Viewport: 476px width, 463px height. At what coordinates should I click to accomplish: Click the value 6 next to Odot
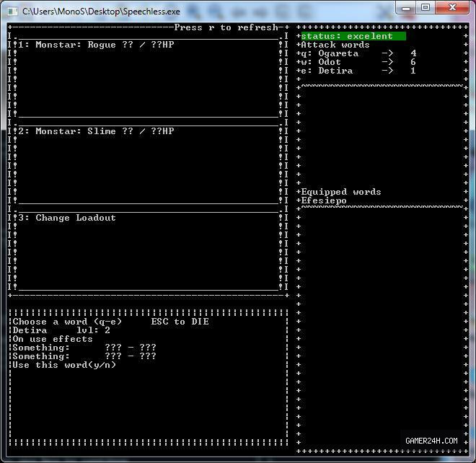pyautogui.click(x=413, y=62)
